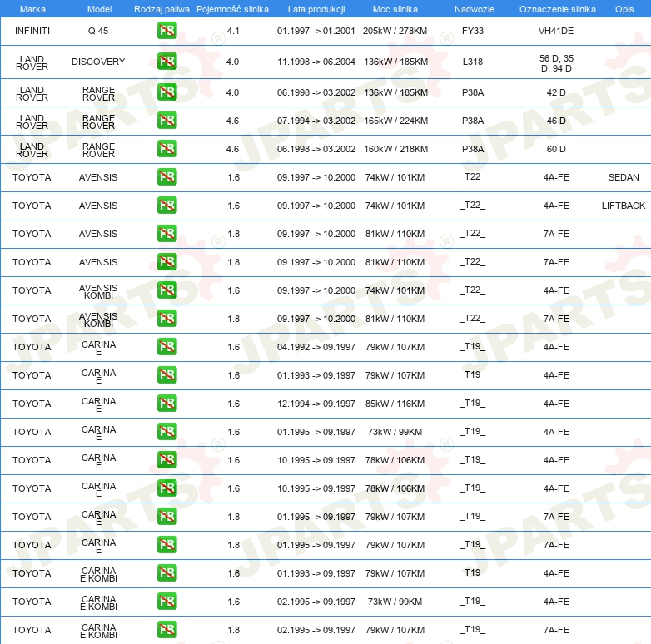651x644 pixels.
Task: Click the Nadwozie column header
Action: (x=475, y=9)
